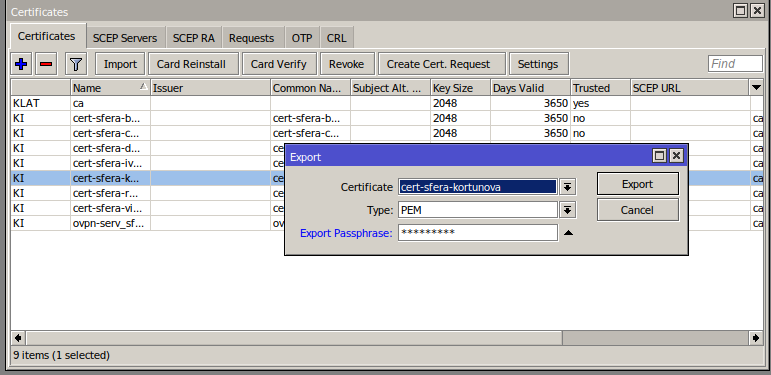
Task: Click the Certificate field with cert-sfera-kortunova
Action: coord(478,187)
